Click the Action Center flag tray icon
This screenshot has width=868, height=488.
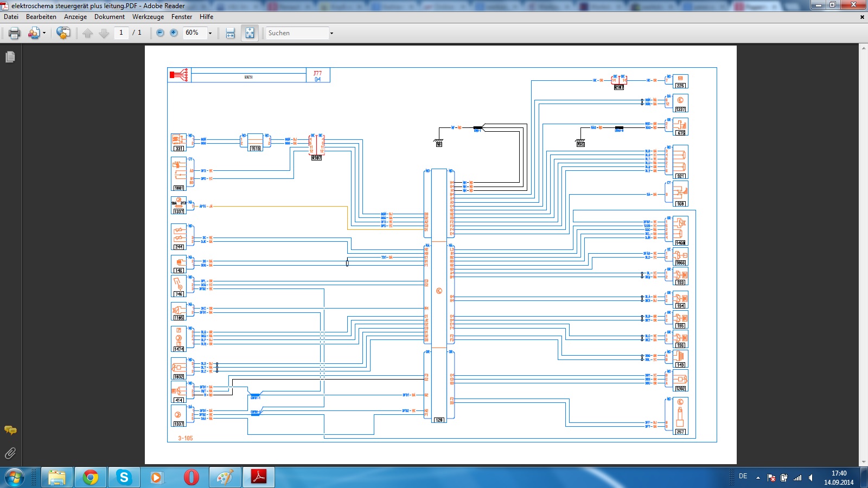point(771,478)
